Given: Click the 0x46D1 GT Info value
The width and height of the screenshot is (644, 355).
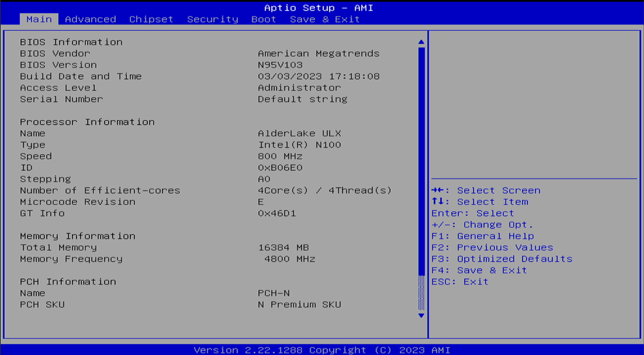Looking at the screenshot, I should click(277, 213).
